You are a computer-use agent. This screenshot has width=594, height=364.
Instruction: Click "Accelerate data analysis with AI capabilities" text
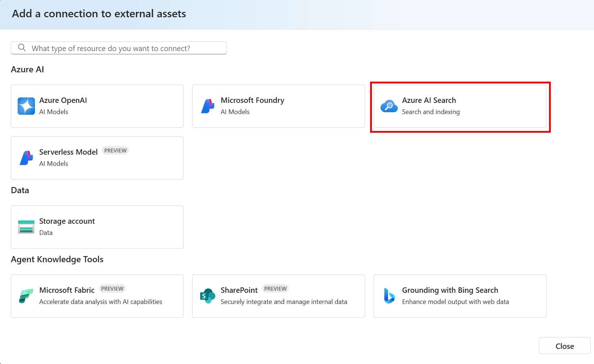coord(101,302)
